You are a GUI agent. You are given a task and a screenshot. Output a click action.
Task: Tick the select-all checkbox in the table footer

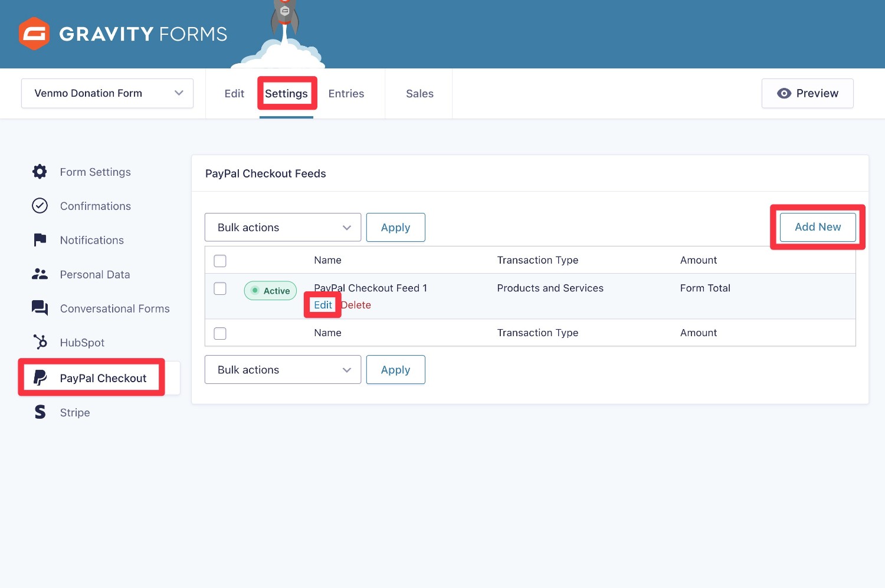[220, 333]
